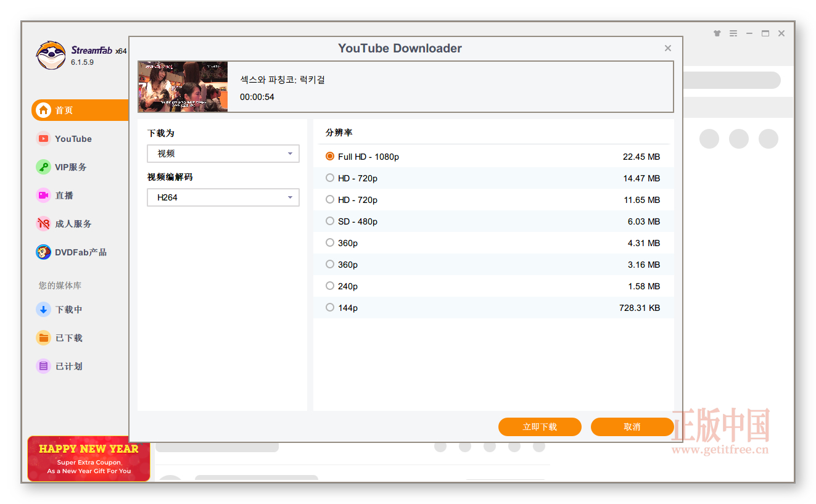Click the YouTube play icon in sidebar
The image size is (816, 504).
[x=43, y=139]
